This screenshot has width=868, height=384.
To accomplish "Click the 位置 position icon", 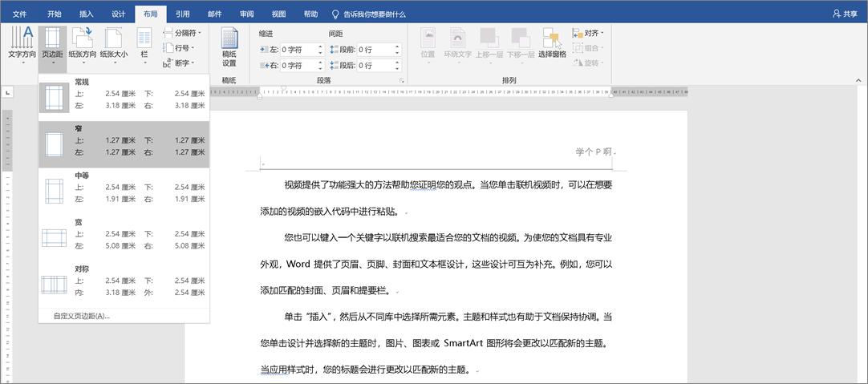I will (428, 44).
